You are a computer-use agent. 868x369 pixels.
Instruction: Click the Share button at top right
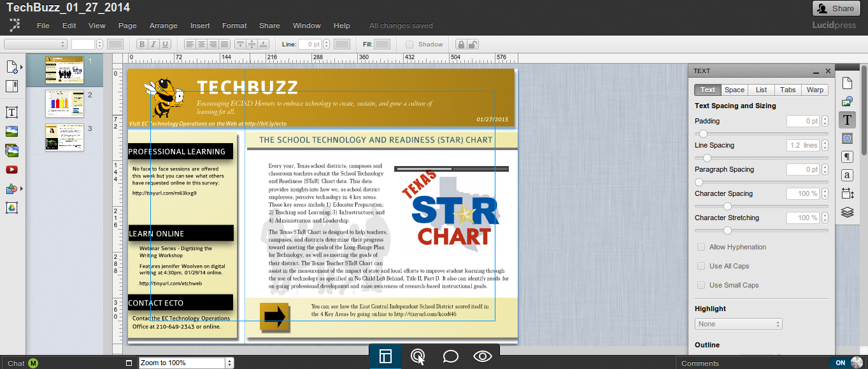tap(836, 8)
